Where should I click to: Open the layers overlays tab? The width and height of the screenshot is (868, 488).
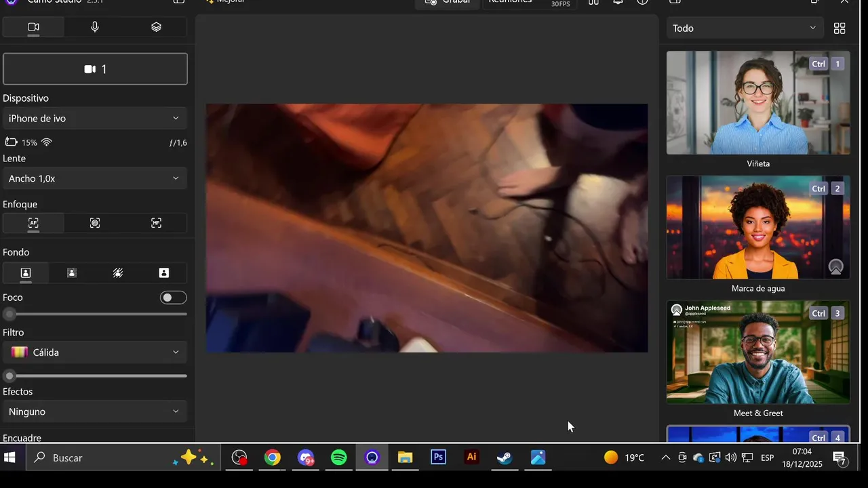(156, 27)
